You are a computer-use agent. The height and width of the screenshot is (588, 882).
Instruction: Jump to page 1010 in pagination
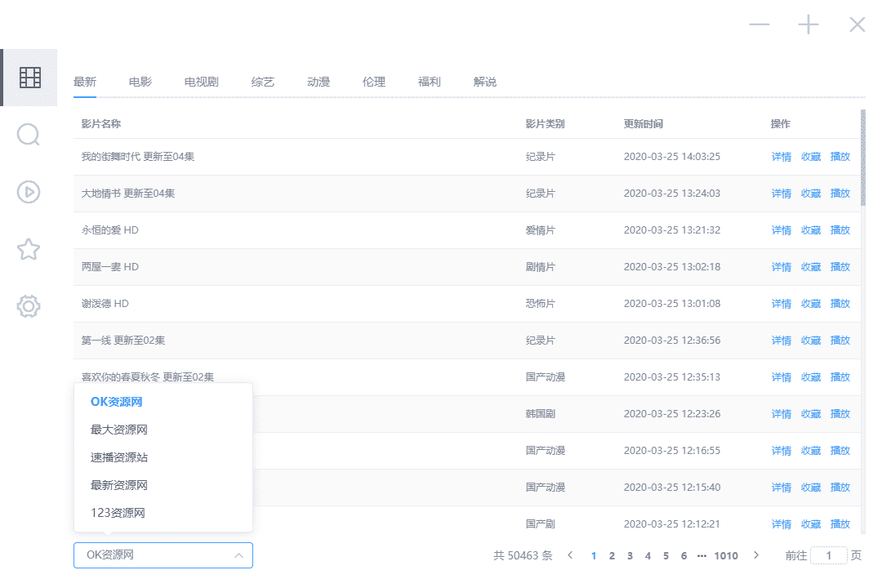[x=726, y=555]
